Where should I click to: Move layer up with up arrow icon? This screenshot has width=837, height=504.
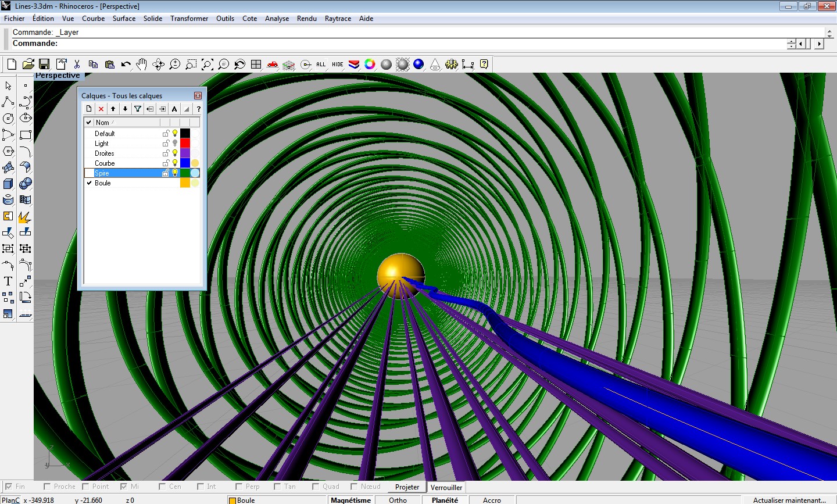tap(113, 109)
